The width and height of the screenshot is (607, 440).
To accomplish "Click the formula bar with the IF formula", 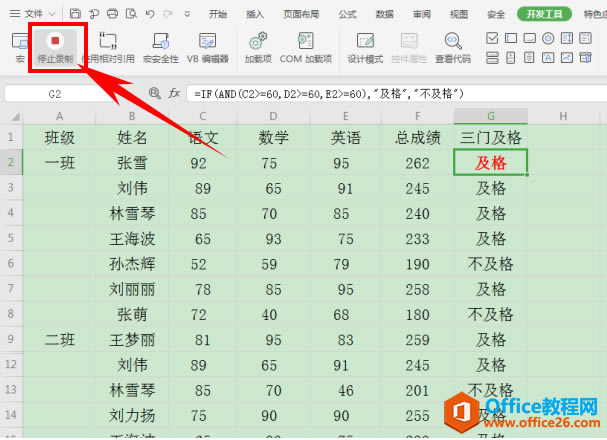I will pos(395,94).
